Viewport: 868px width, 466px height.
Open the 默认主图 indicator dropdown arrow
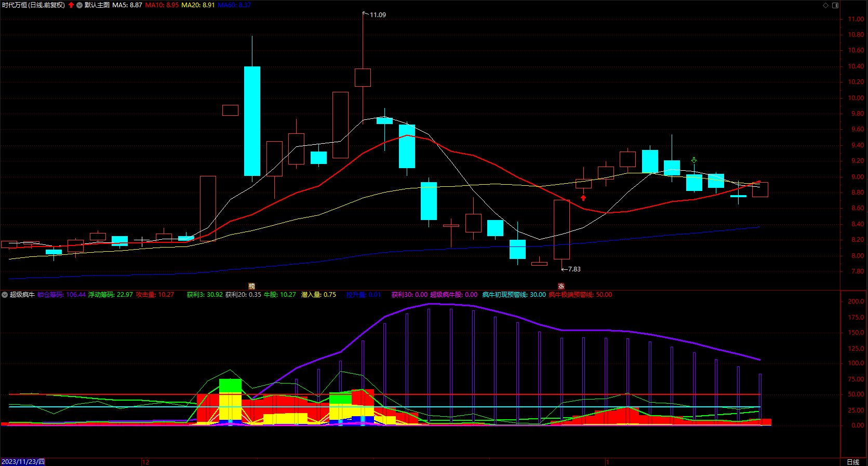[x=79, y=5]
